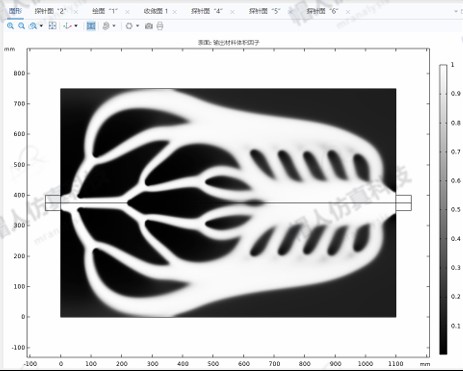The image size is (463, 371).
Task: Click the right outlet rectangle in plot
Action: click(x=404, y=203)
